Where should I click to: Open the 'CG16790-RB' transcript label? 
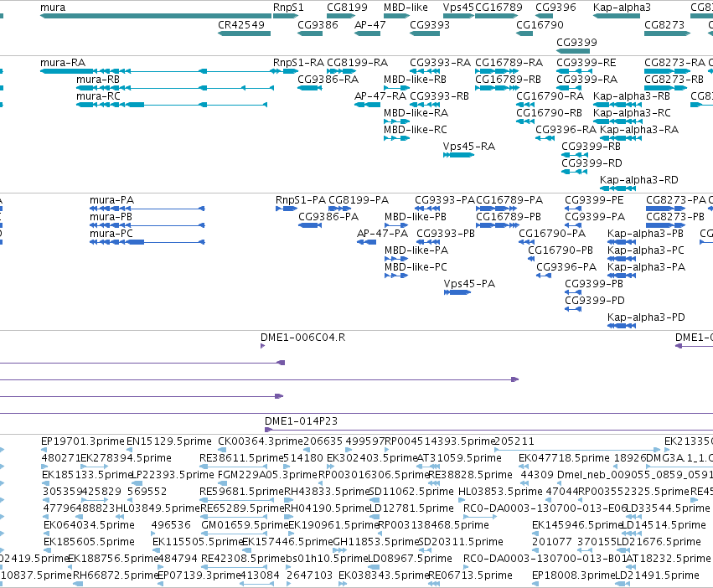(x=550, y=113)
